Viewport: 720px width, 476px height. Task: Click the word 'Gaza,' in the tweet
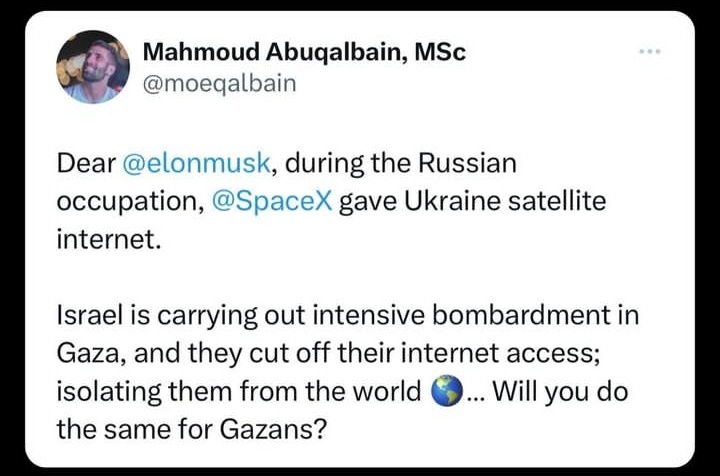coord(92,353)
